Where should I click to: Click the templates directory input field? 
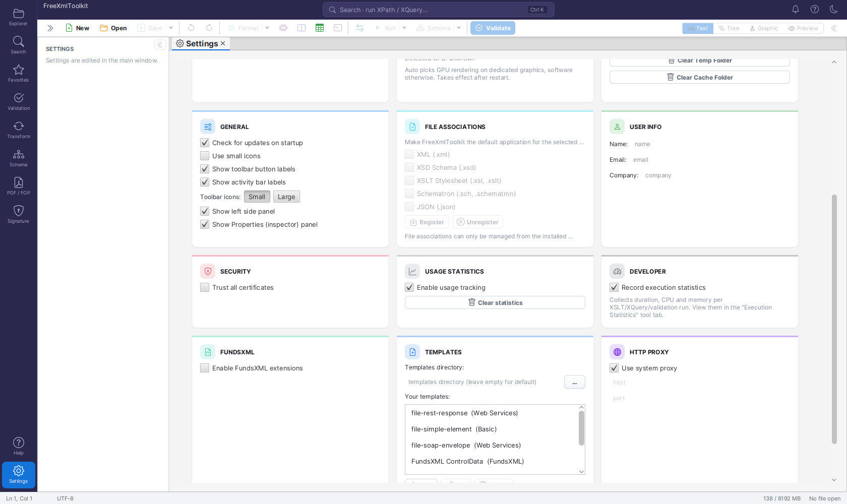[483, 382]
